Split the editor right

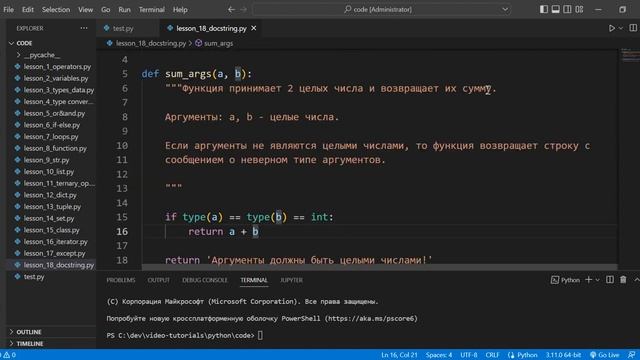633,28
